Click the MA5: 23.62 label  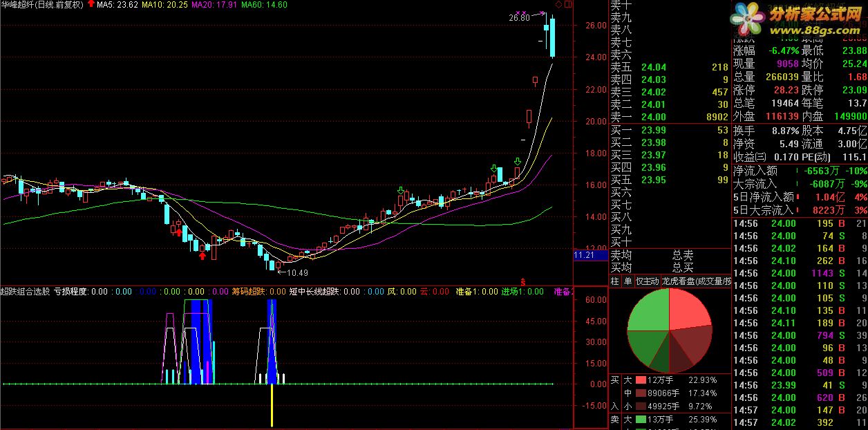pos(117,5)
